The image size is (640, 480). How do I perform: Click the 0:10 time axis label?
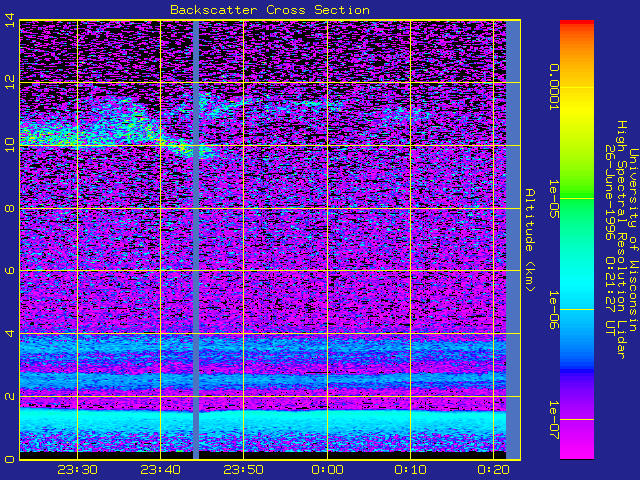pos(411,470)
